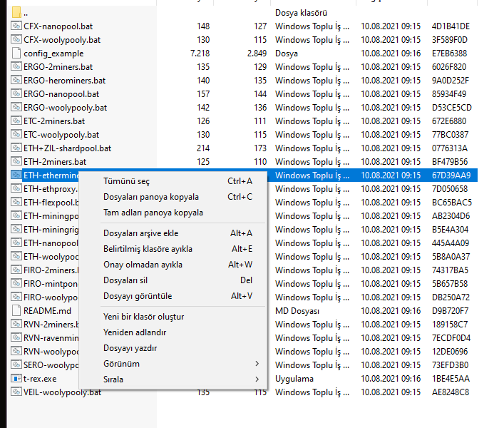This screenshot has width=504, height=428.
Task: Select the CFX-nanopool.bat file name
Action: [58, 26]
